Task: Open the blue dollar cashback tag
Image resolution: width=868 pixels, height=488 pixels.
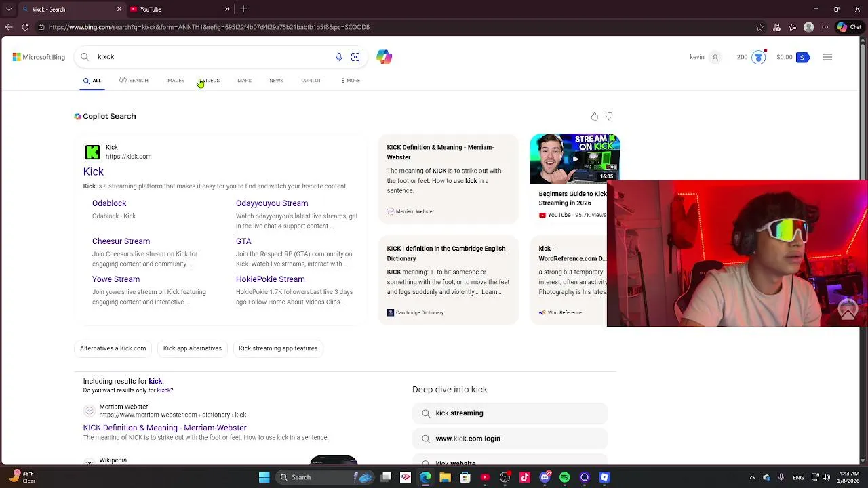Action: point(802,57)
